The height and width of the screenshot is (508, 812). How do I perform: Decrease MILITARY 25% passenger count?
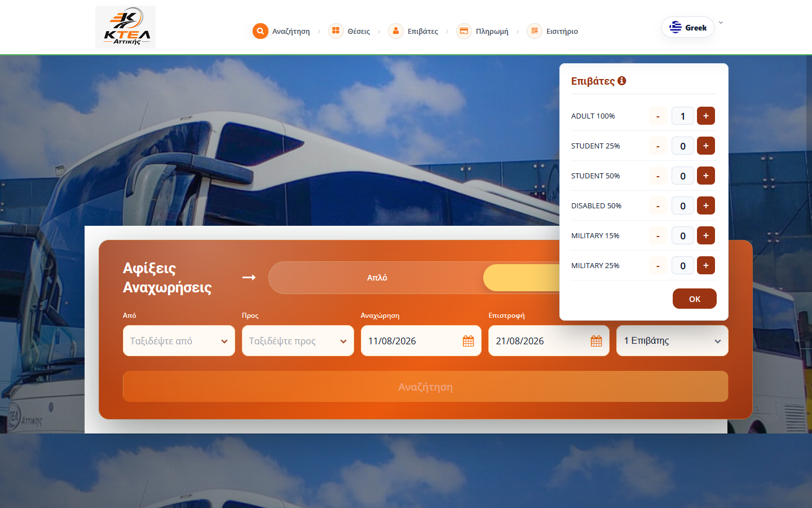658,265
